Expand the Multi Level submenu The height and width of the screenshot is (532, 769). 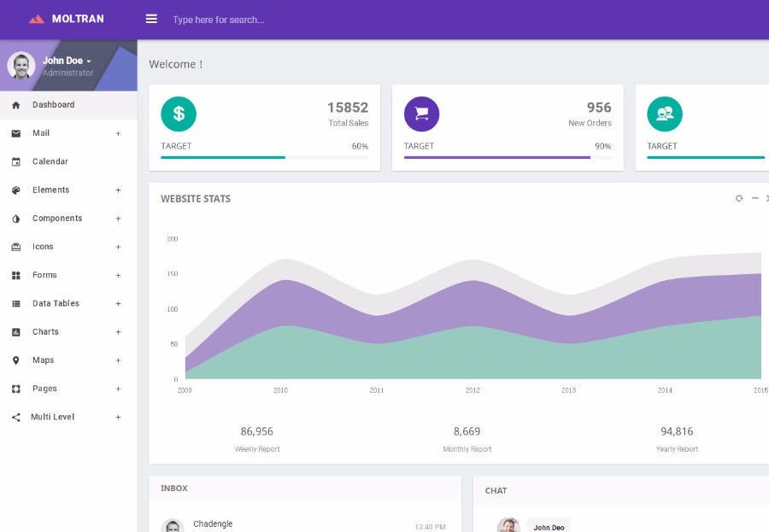point(118,418)
